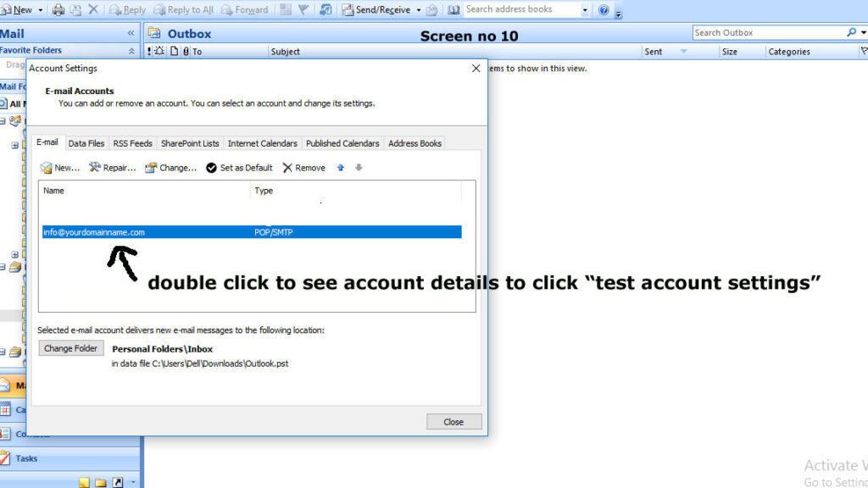Move account up with blue arrow
The height and width of the screenshot is (488, 868).
coord(341,168)
